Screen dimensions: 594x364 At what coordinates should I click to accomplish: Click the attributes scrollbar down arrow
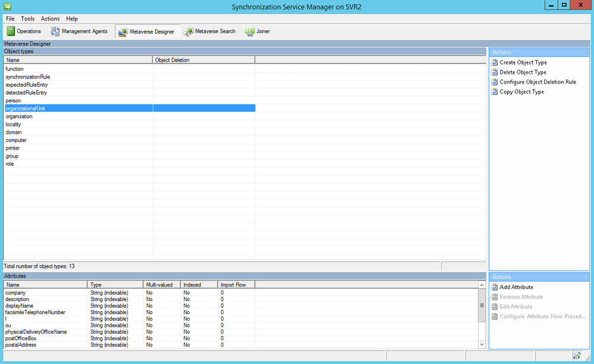coord(482,344)
